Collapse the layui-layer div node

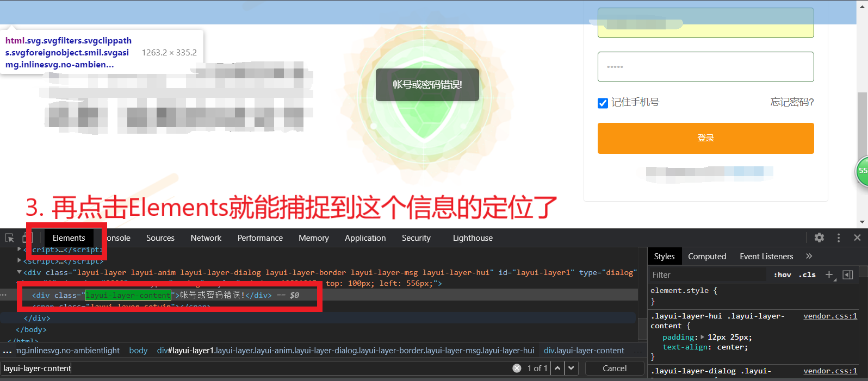[20, 272]
